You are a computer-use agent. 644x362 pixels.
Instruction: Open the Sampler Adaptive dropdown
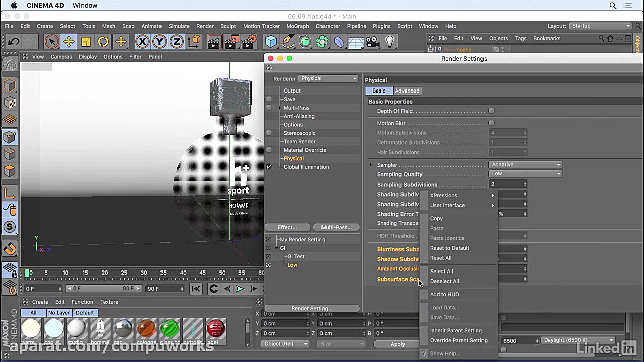[x=525, y=165]
